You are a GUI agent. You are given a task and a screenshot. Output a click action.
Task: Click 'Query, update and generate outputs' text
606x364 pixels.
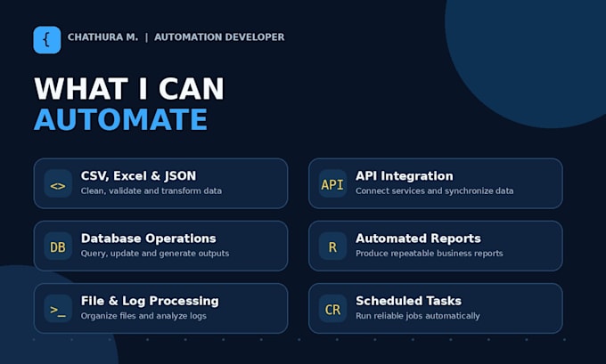(154, 254)
